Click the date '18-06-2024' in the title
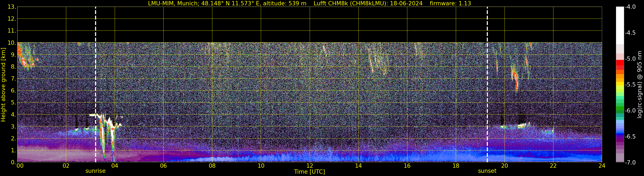This screenshot has height=176, width=644. point(406,3)
